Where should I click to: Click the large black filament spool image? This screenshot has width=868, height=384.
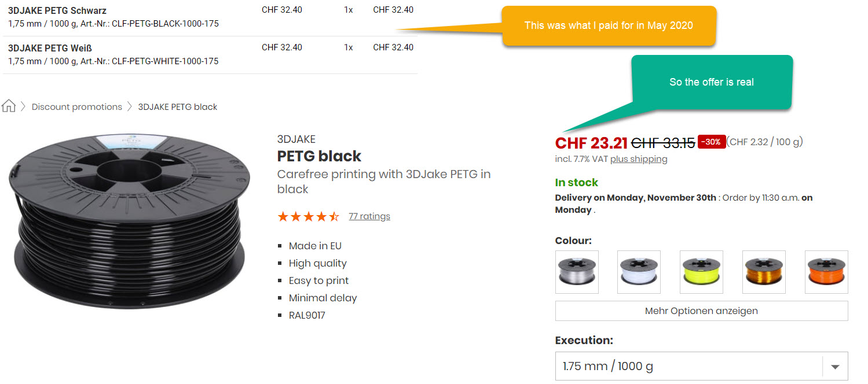[127, 221]
